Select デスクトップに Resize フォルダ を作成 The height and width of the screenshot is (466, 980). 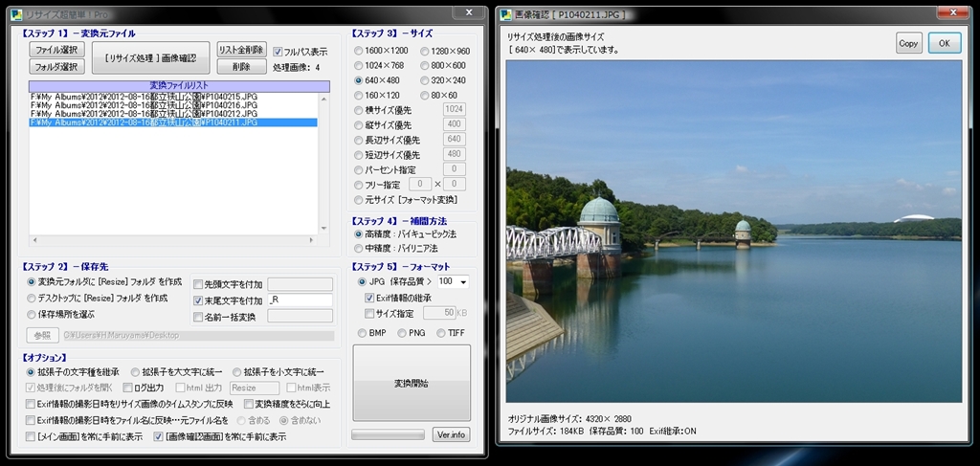pyautogui.click(x=32, y=298)
